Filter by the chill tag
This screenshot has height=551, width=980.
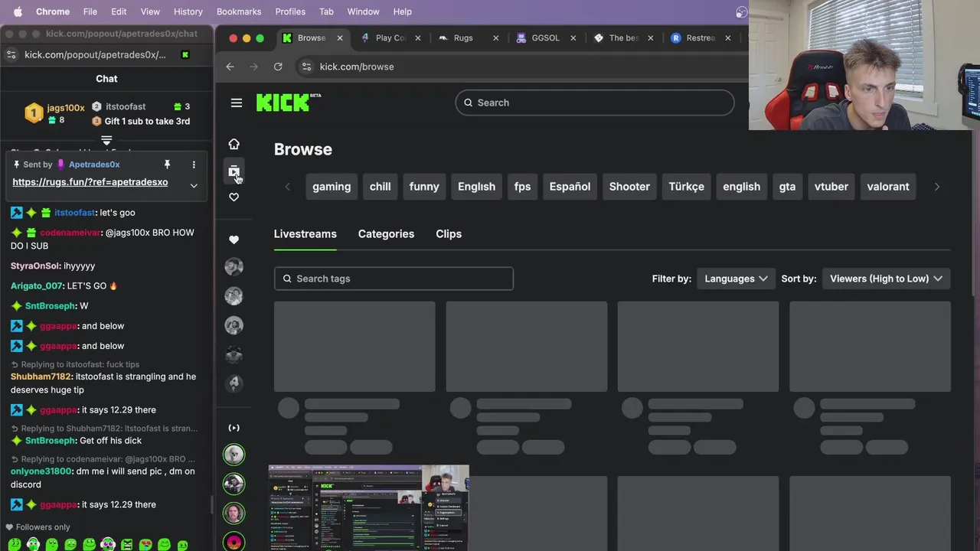tap(381, 187)
